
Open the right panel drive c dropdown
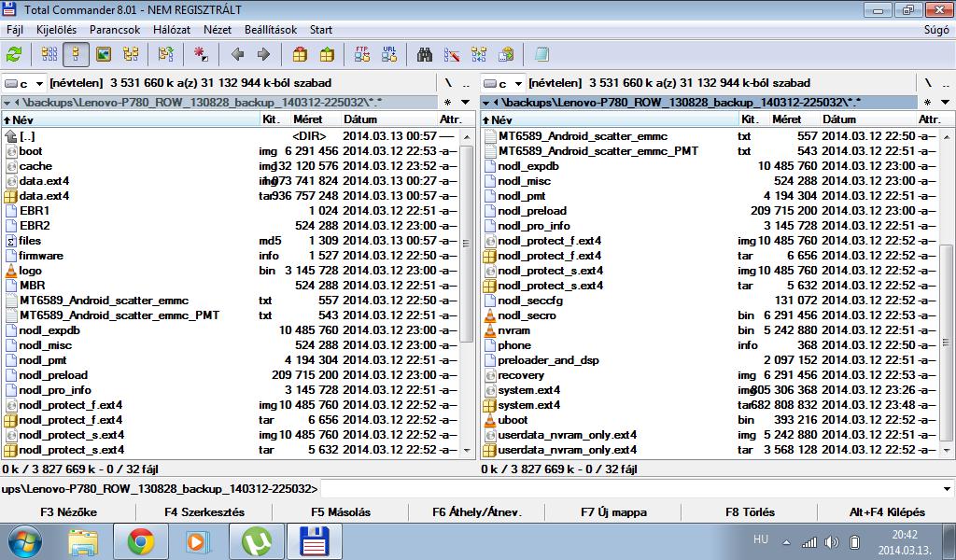(503, 83)
